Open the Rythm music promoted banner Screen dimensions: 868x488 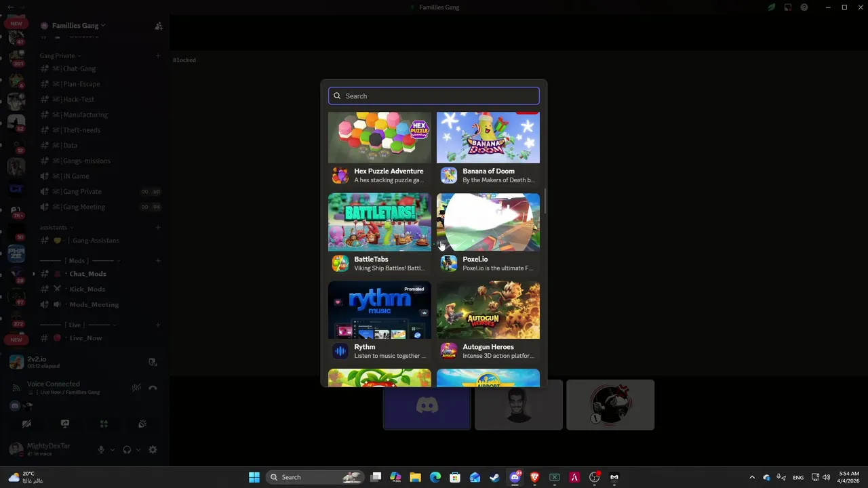coord(380,310)
